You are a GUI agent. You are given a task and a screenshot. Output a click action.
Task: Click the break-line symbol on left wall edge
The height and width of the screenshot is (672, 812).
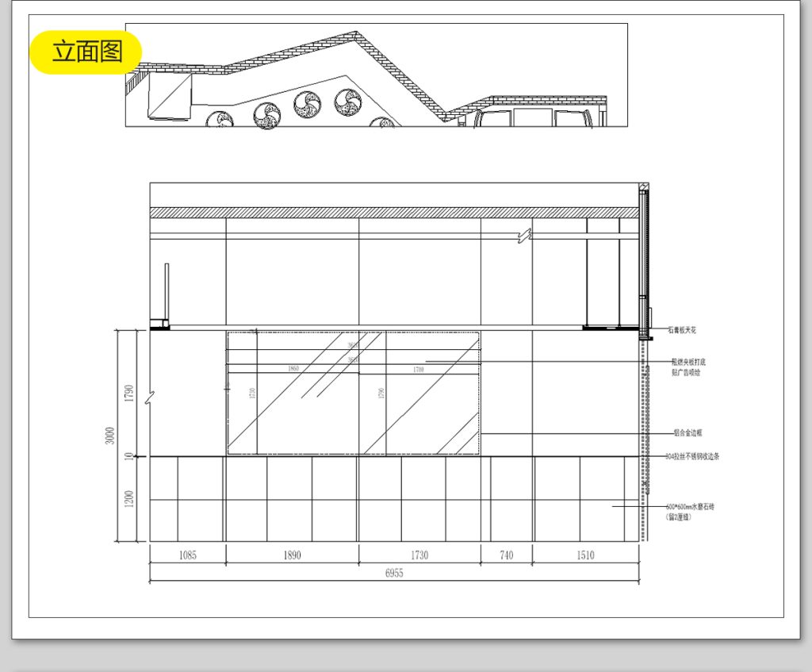tap(150, 398)
